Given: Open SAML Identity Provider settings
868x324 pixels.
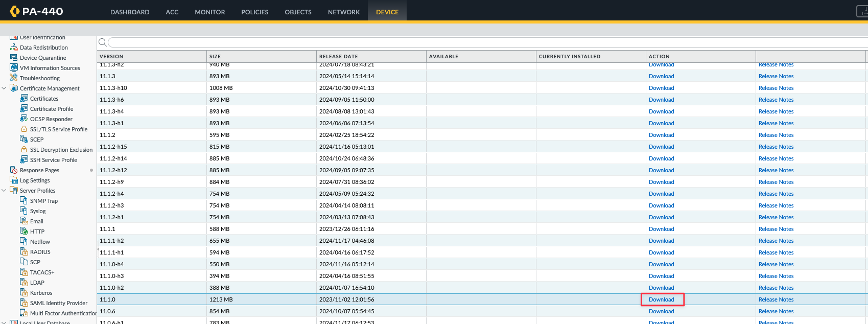Looking at the screenshot, I should [x=59, y=303].
